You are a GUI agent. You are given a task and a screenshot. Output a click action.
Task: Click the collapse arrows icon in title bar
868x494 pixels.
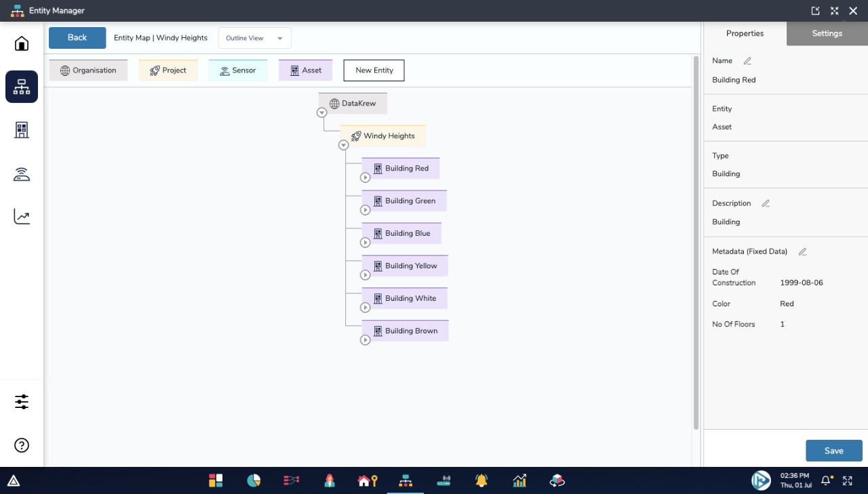point(834,11)
